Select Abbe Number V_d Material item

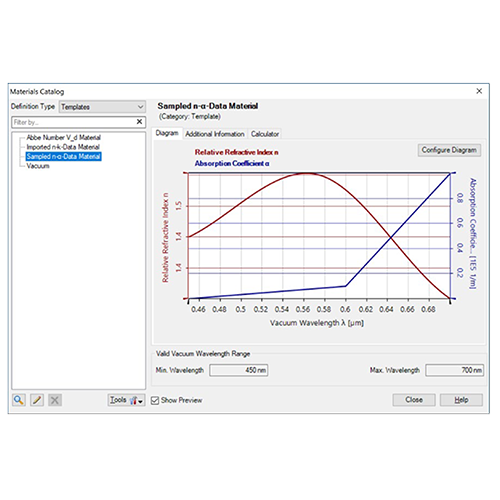pyautogui.click(x=63, y=137)
